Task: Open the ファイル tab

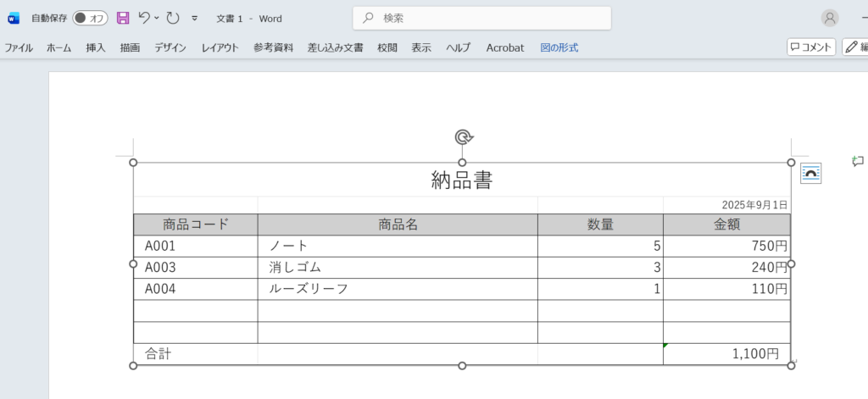Action: pos(19,47)
